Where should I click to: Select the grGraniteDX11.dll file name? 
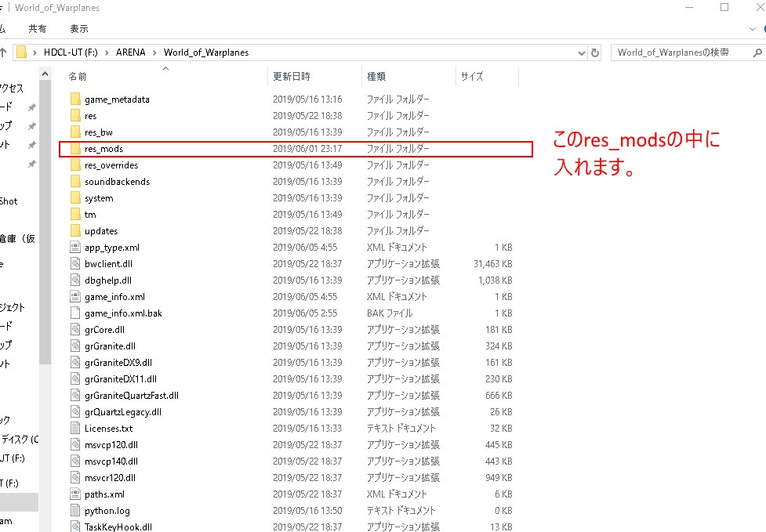tap(121, 378)
